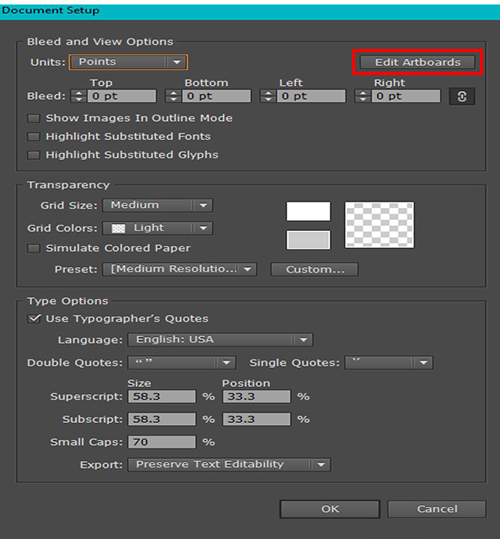Click the white grid color swatch
Screen dimensions: 500x539
pos(308,211)
